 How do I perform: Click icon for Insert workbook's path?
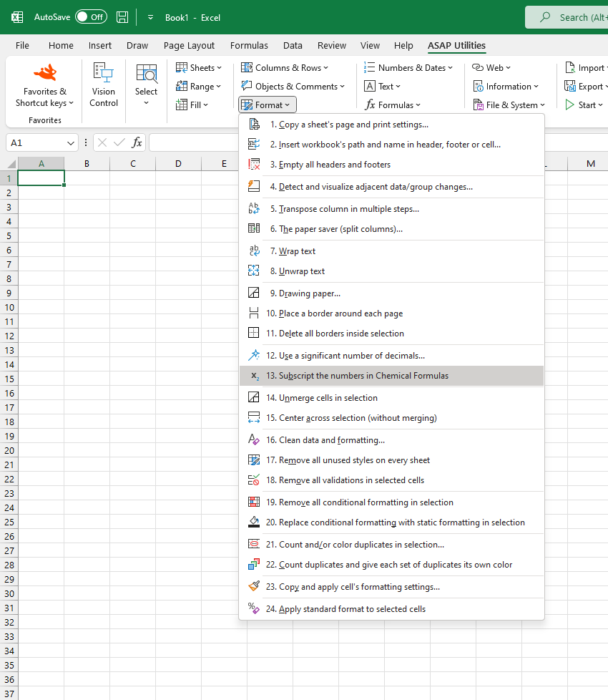(x=254, y=144)
